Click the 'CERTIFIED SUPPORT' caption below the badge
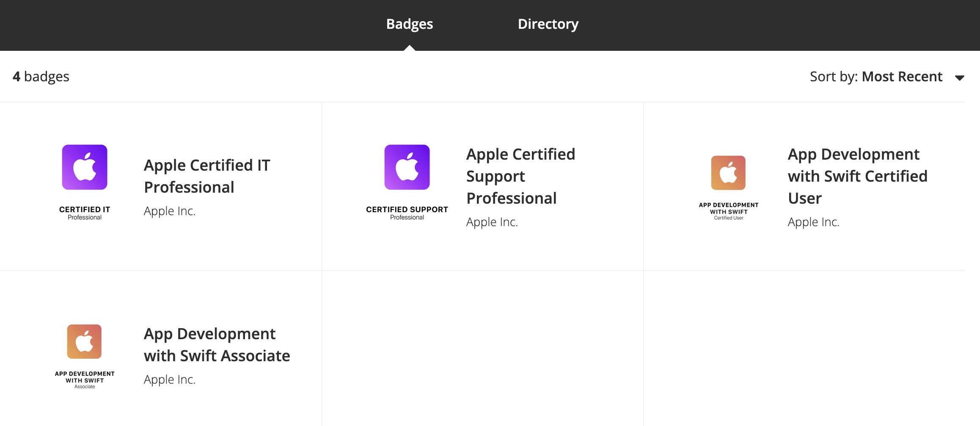 click(x=407, y=210)
